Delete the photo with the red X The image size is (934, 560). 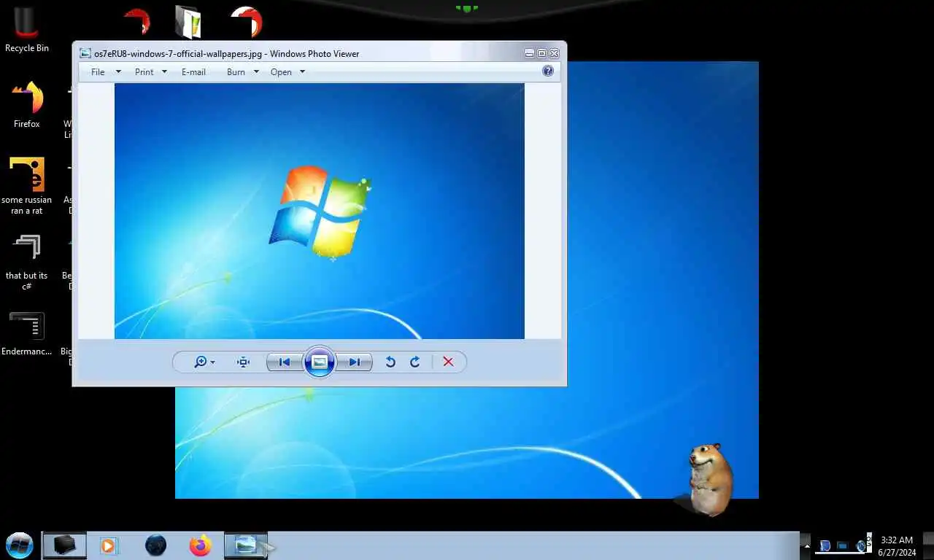(x=448, y=362)
